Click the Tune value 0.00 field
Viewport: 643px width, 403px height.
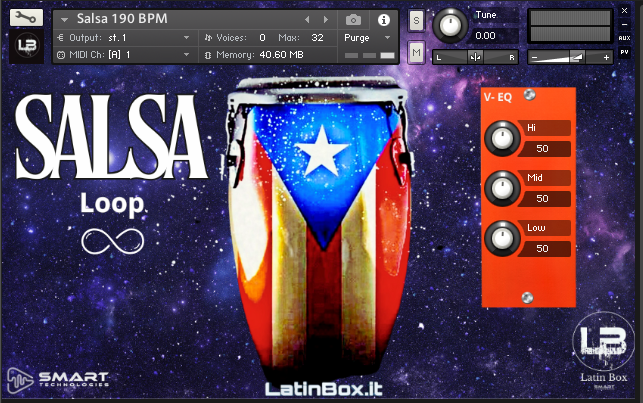pyautogui.click(x=495, y=36)
